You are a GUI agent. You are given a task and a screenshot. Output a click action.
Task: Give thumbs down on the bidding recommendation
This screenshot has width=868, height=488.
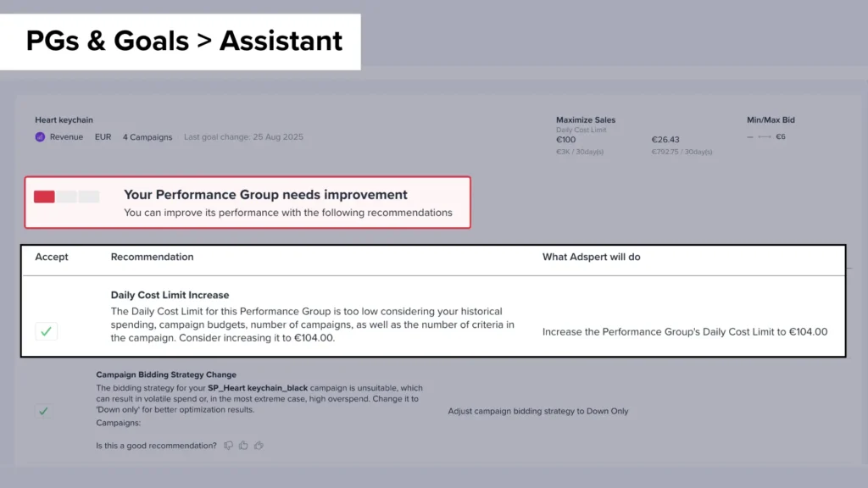click(x=229, y=446)
